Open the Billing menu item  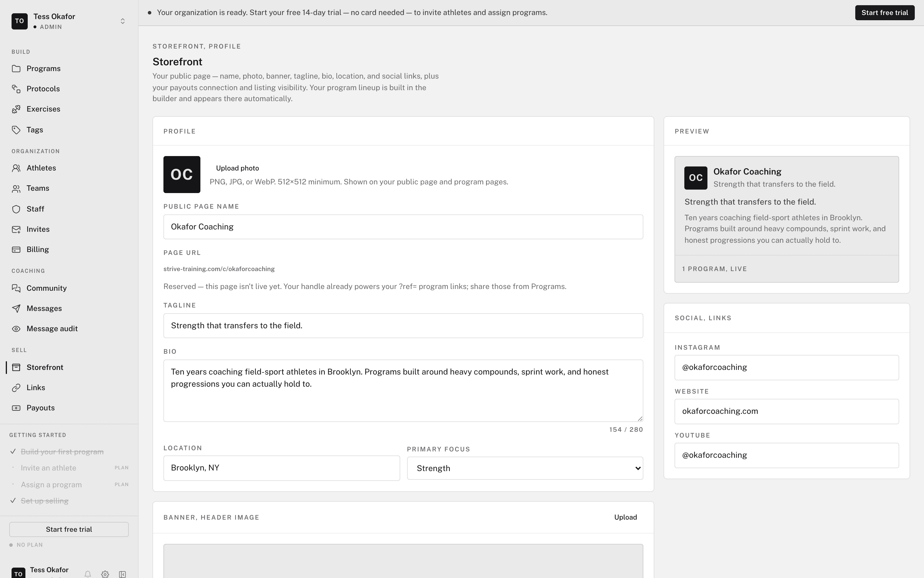point(38,250)
